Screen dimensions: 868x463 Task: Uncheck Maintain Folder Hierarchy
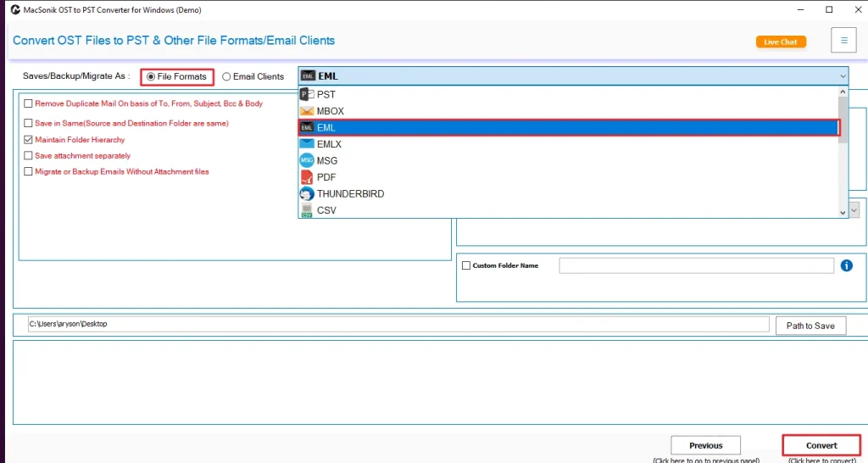[29, 140]
